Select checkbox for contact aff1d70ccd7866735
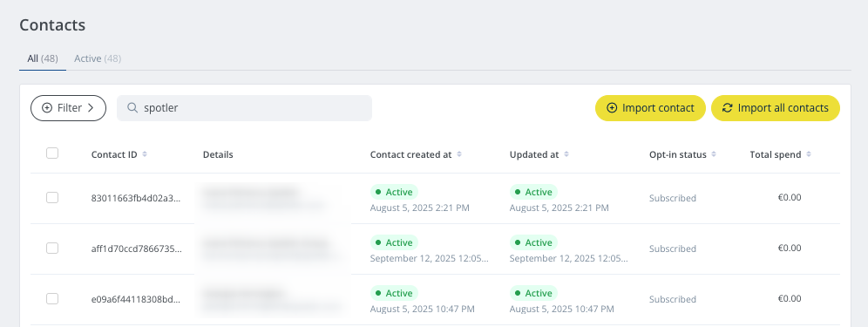The height and width of the screenshot is (327, 868). click(x=52, y=249)
